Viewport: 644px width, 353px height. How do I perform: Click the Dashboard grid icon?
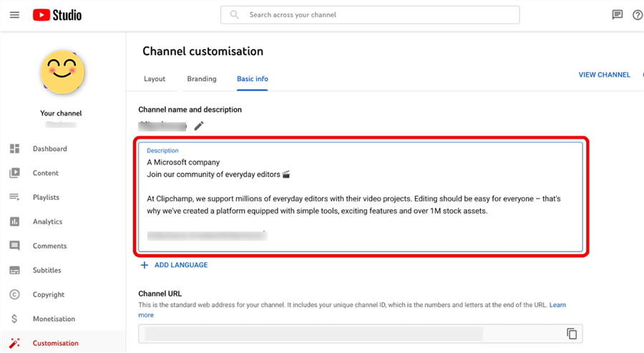(x=15, y=149)
